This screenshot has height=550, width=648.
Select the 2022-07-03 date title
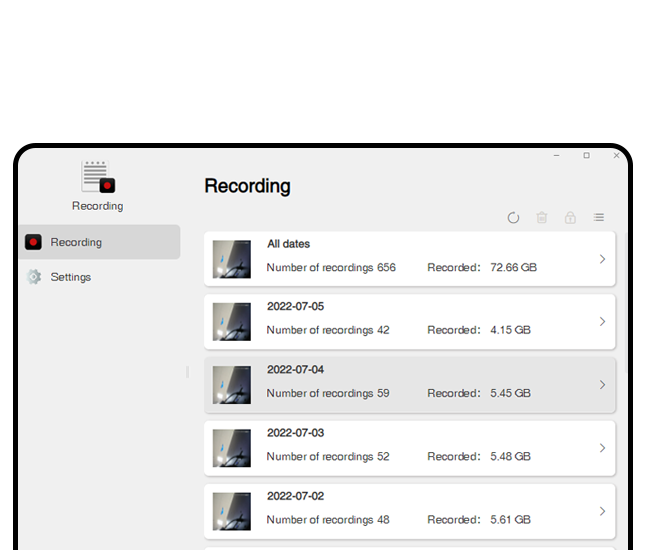tap(295, 433)
